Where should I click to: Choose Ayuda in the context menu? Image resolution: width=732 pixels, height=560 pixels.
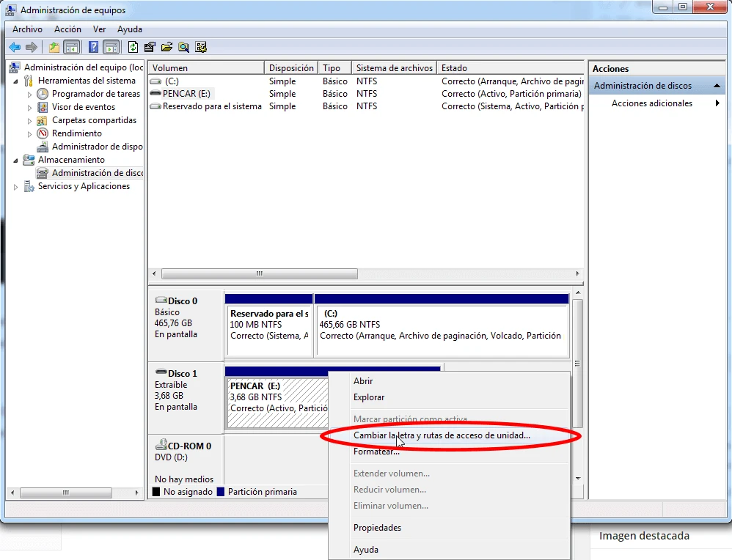449,550
